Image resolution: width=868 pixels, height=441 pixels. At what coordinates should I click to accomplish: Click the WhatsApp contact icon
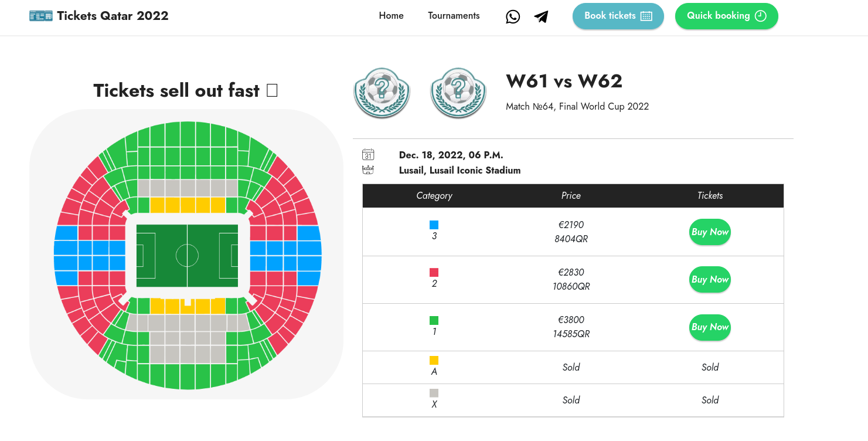513,16
